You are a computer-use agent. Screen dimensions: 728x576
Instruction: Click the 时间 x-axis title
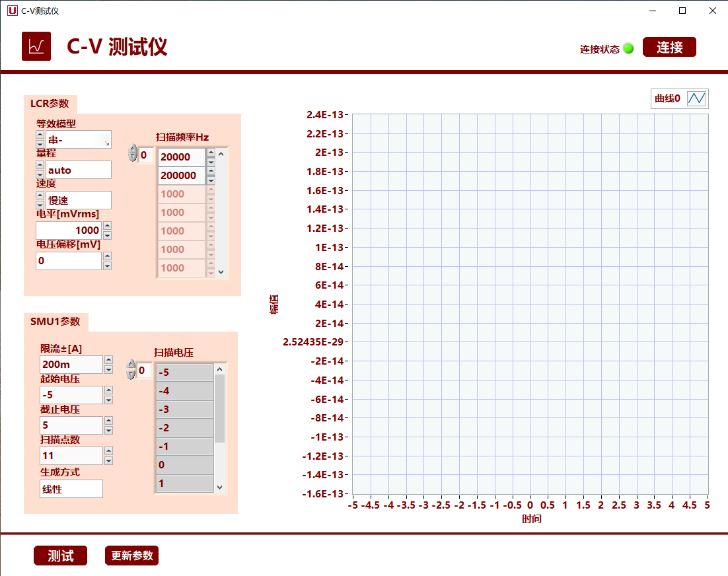531,519
